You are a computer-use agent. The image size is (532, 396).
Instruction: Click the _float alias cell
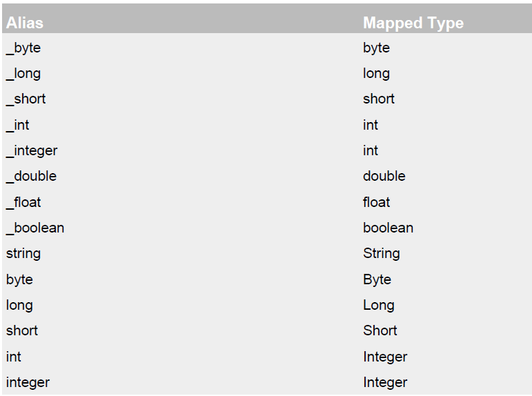click(x=23, y=203)
